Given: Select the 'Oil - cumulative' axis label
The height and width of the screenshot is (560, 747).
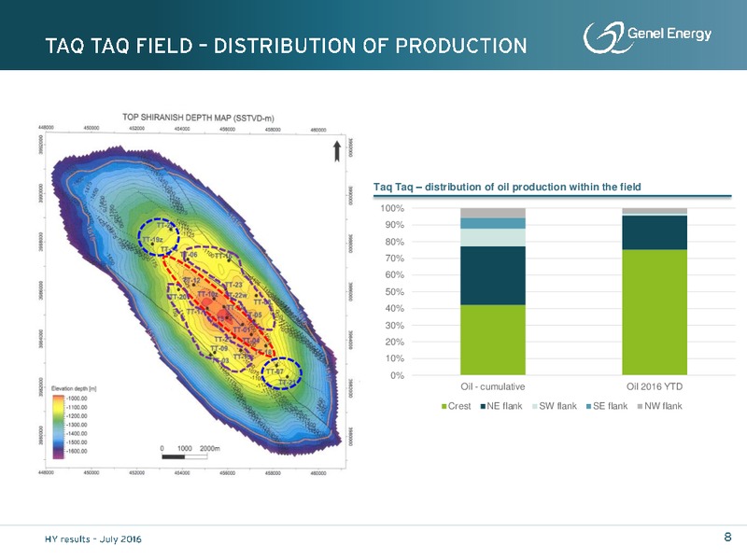Looking at the screenshot, I should point(493,386).
